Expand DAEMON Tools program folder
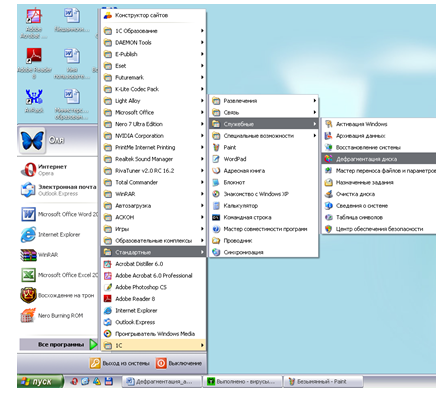This screenshot has height=393, width=440. [153, 42]
